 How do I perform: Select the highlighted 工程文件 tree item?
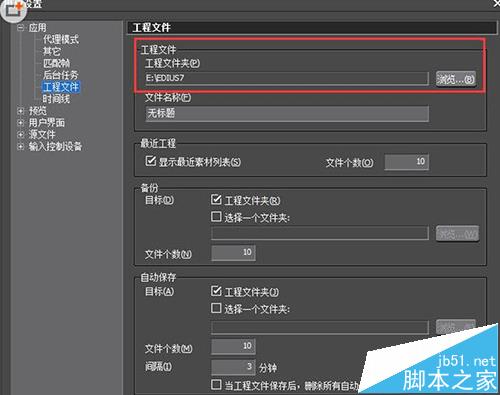tap(61, 87)
